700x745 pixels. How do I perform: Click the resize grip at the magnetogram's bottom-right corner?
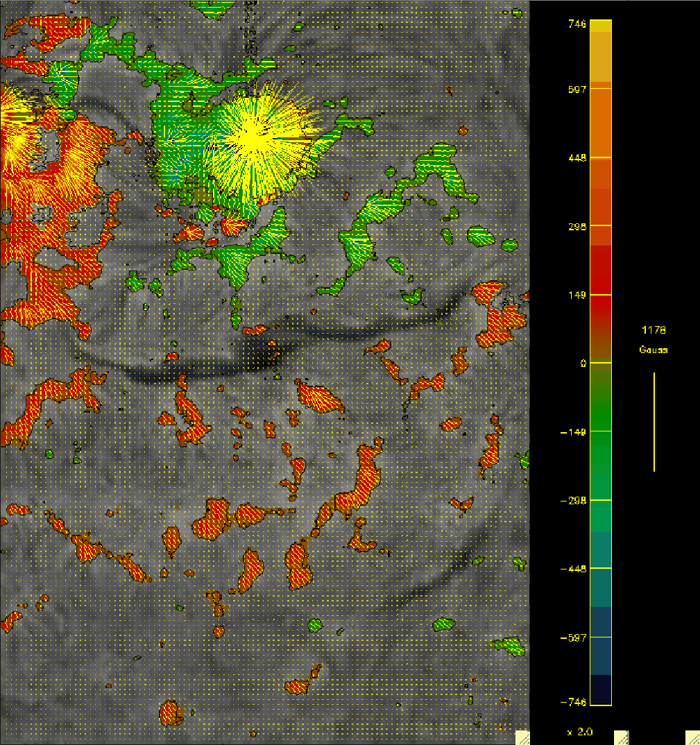coord(522,738)
